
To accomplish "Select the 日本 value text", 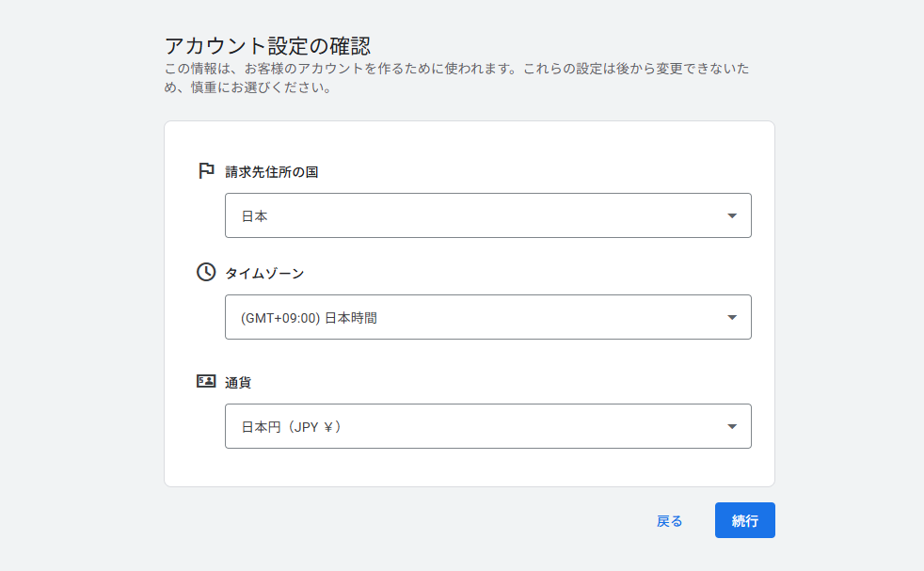I will coord(255,216).
